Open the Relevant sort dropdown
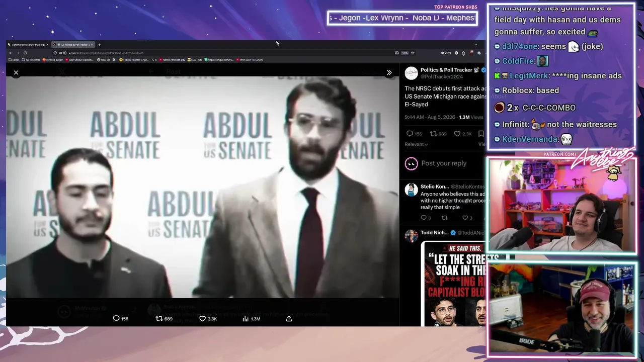 click(416, 144)
